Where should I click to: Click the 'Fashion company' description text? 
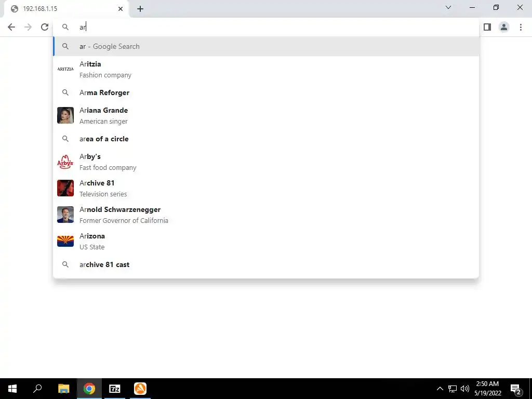105,75
